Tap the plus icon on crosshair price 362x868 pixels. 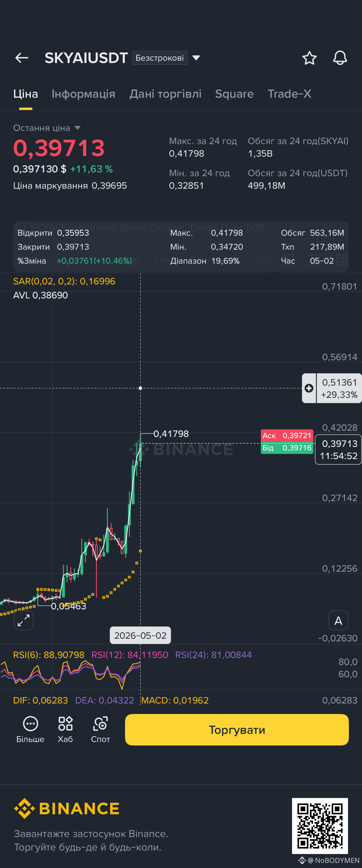[x=309, y=388]
